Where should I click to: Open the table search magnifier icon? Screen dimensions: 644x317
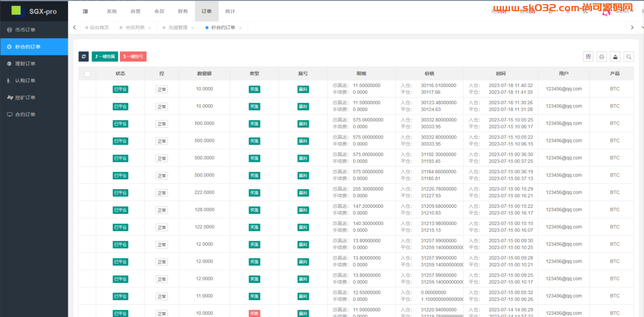629,57
